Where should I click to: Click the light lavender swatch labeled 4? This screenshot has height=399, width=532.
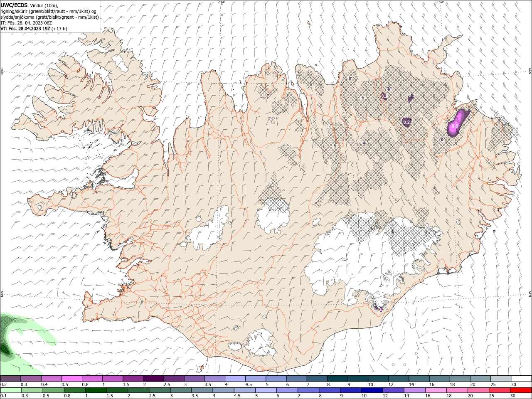(x=235, y=379)
